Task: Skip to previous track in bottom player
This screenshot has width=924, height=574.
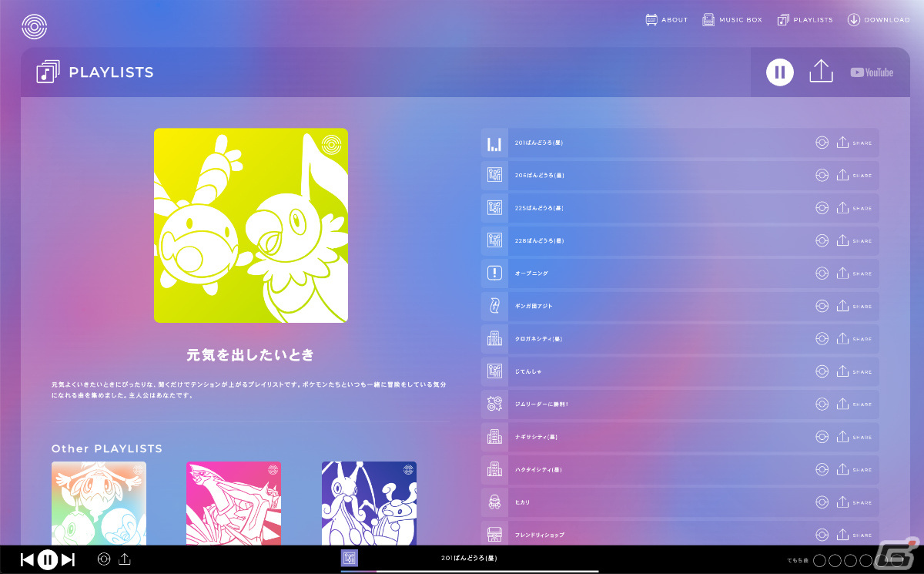Action: tap(27, 560)
